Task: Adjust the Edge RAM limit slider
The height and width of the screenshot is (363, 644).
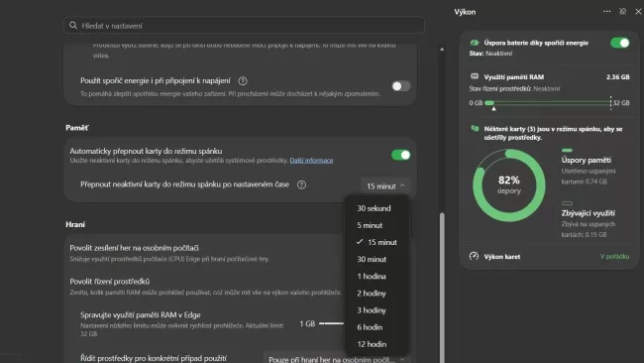Action: pos(332,323)
